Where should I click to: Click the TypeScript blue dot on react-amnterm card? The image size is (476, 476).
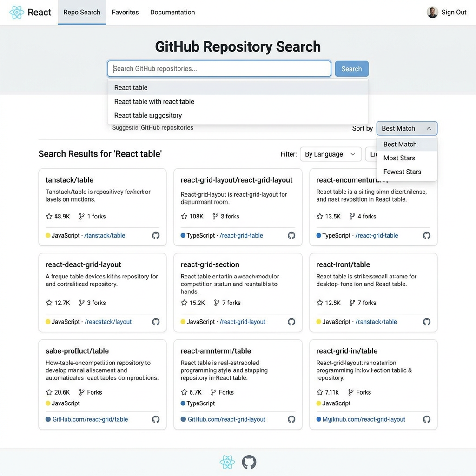[183, 403]
